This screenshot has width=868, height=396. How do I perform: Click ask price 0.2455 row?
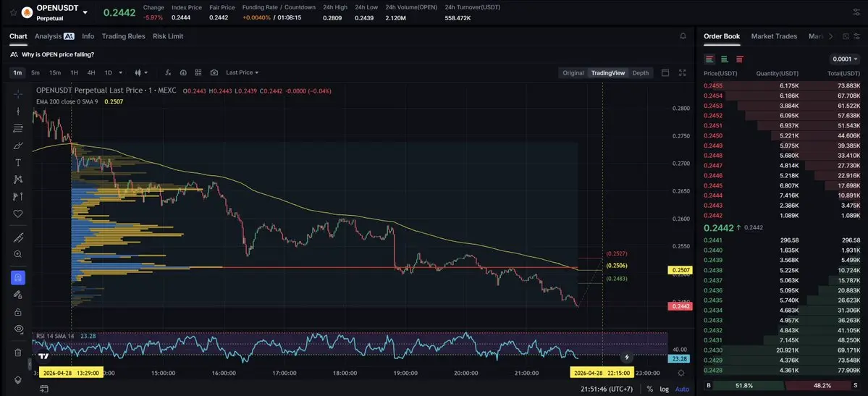[782, 86]
